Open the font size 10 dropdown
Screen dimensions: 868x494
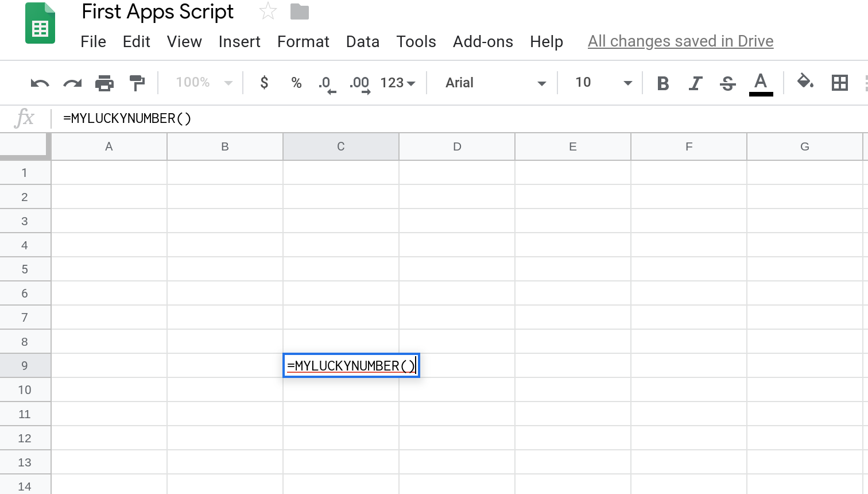tap(603, 83)
